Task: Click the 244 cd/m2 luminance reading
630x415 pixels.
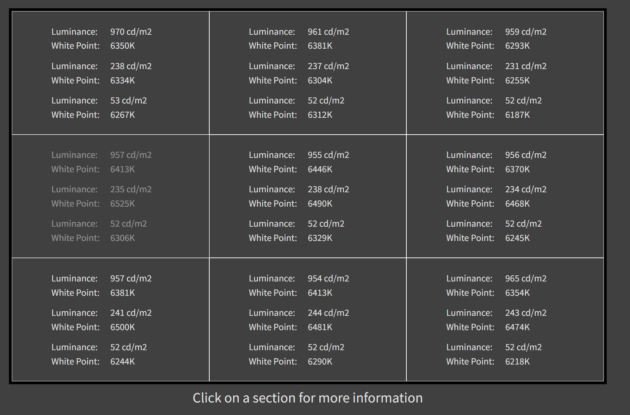Action: pyautogui.click(x=328, y=313)
